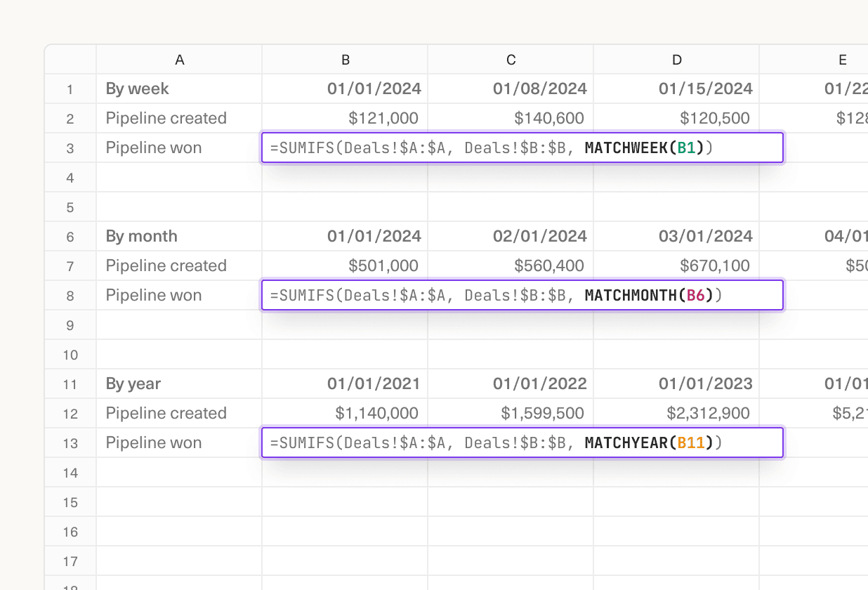This screenshot has width=868, height=590.
Task: Select row header 1
Action: click(x=70, y=88)
